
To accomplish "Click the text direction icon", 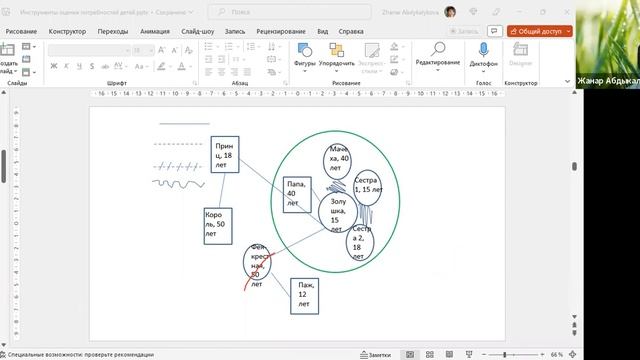I will tap(271, 47).
